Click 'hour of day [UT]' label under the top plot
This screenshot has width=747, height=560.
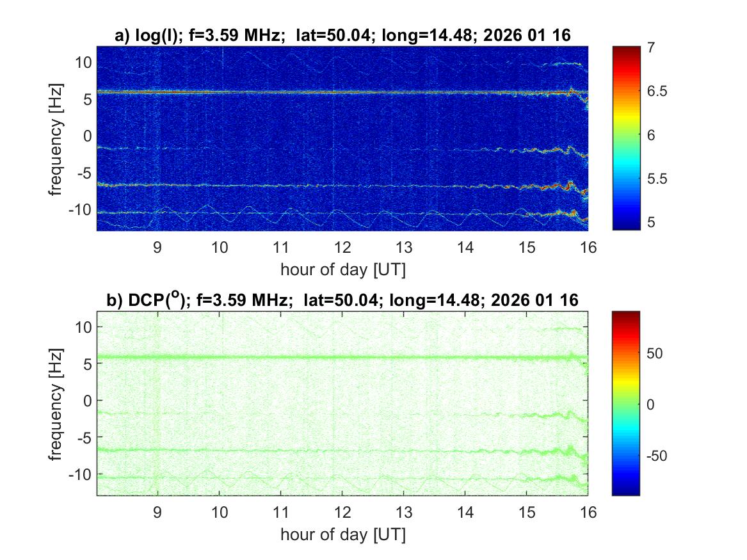[342, 269]
